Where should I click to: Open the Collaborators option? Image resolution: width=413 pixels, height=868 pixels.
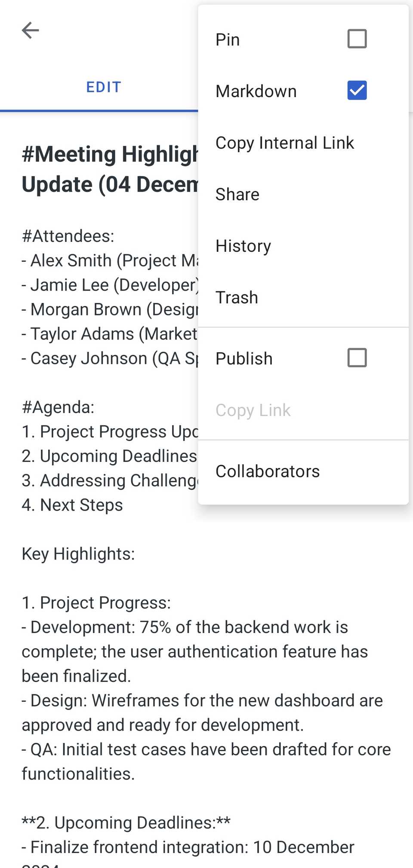click(x=267, y=471)
